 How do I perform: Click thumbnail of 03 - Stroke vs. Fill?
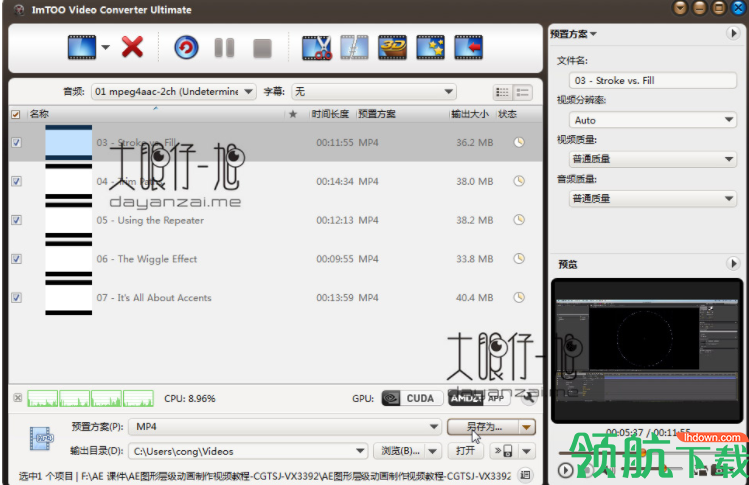[x=69, y=142]
